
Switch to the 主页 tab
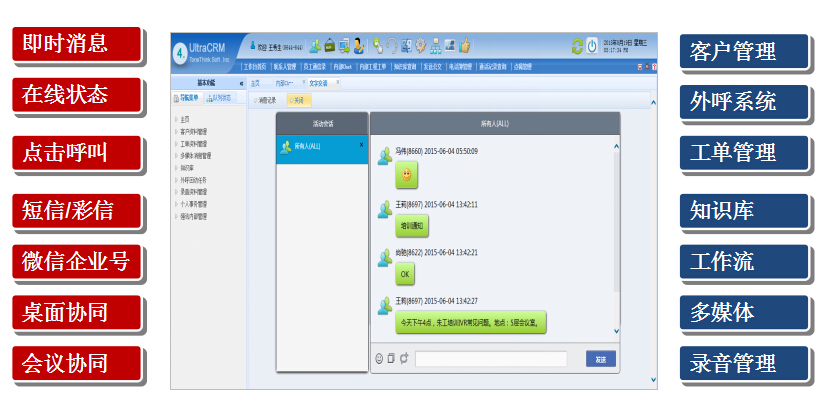[x=255, y=83]
